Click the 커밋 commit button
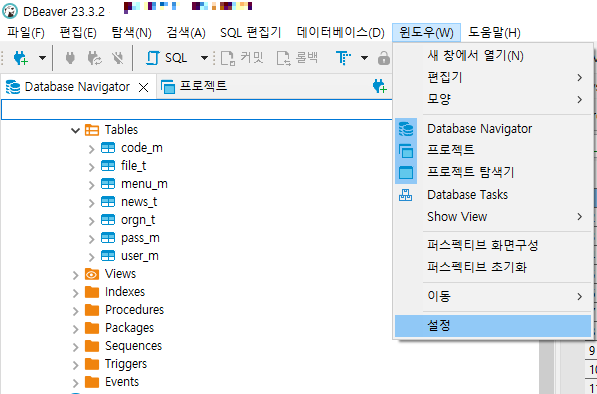Viewport: 597px width, 394px height. (x=242, y=58)
